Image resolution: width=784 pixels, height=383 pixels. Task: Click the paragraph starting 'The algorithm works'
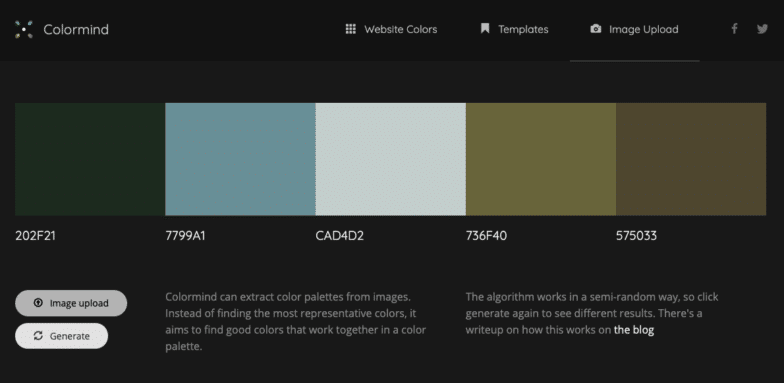[x=592, y=314]
